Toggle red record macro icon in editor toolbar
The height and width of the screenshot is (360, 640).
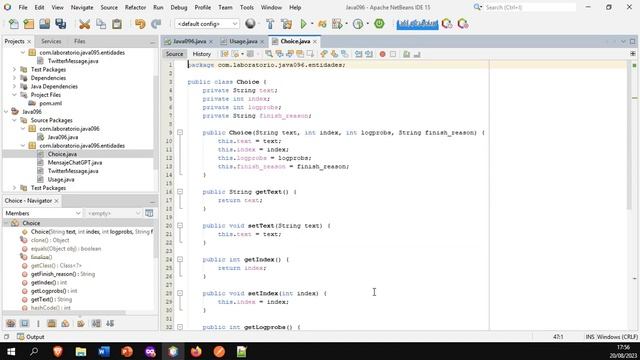382,54
